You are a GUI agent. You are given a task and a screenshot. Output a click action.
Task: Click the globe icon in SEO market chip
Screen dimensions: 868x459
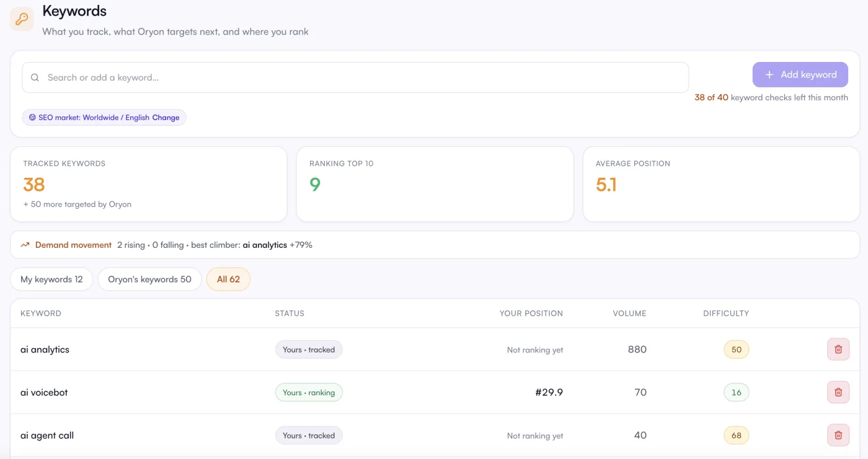coord(32,118)
